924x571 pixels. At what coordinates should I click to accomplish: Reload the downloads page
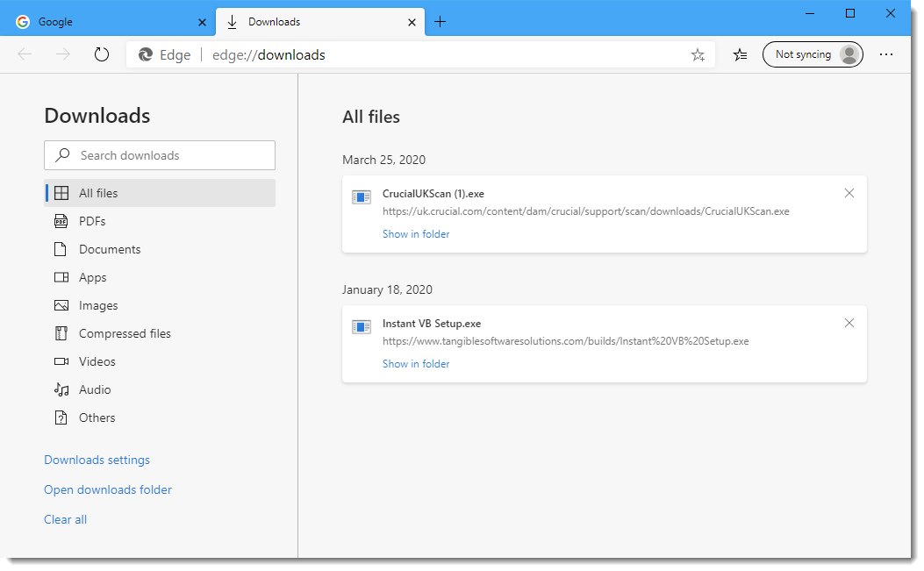(x=102, y=54)
